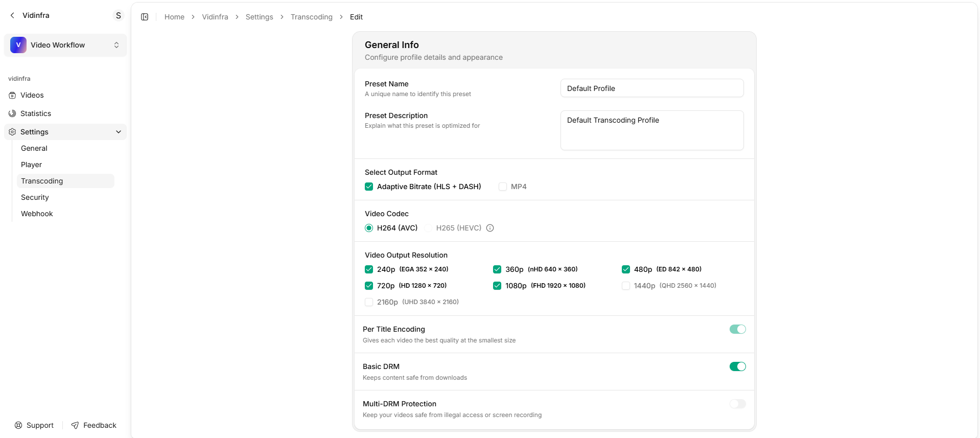Click the Support lifebuoy icon
980x438 pixels.
18,425
